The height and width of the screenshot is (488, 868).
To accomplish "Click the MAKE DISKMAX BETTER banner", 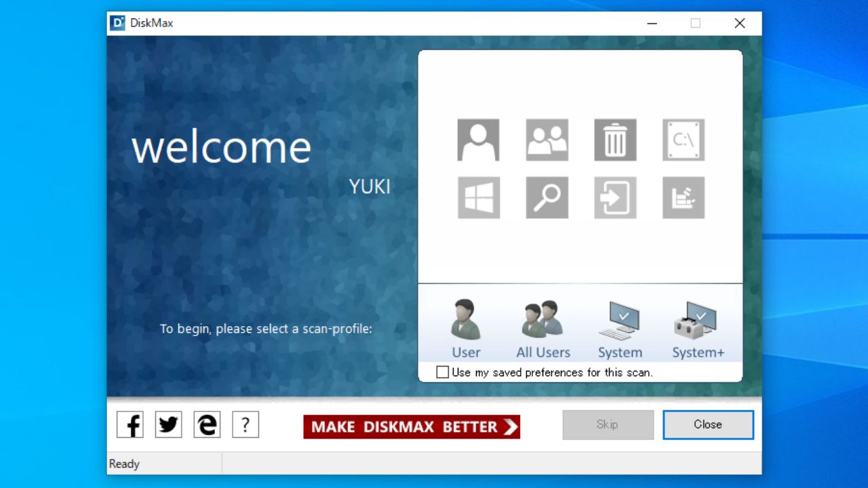I will (412, 427).
